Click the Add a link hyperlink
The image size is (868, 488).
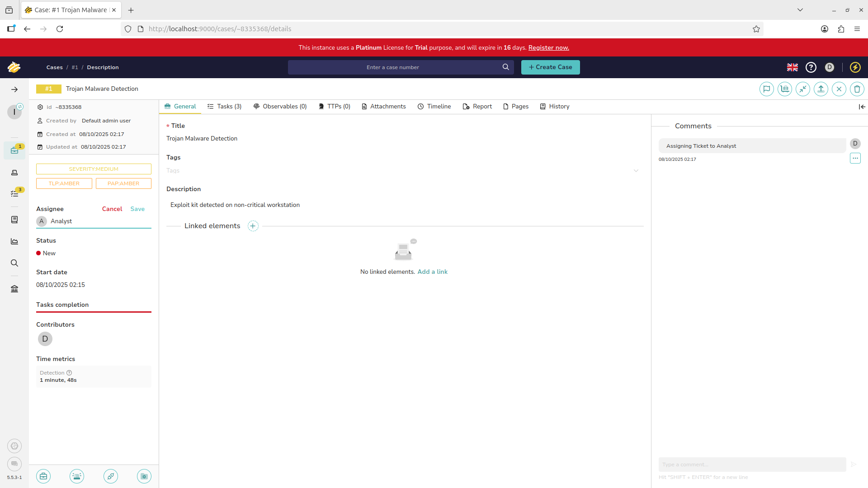pos(432,272)
